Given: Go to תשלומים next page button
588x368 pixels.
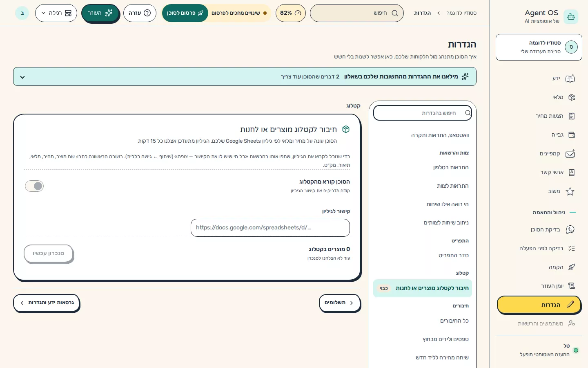Looking at the screenshot, I should point(339,303).
